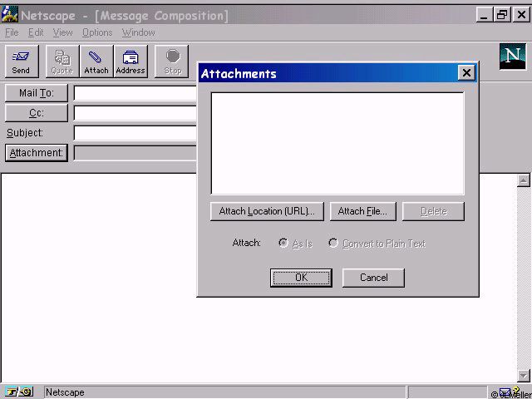Click the Mail To input field
532x399 pixels.
tap(135, 93)
